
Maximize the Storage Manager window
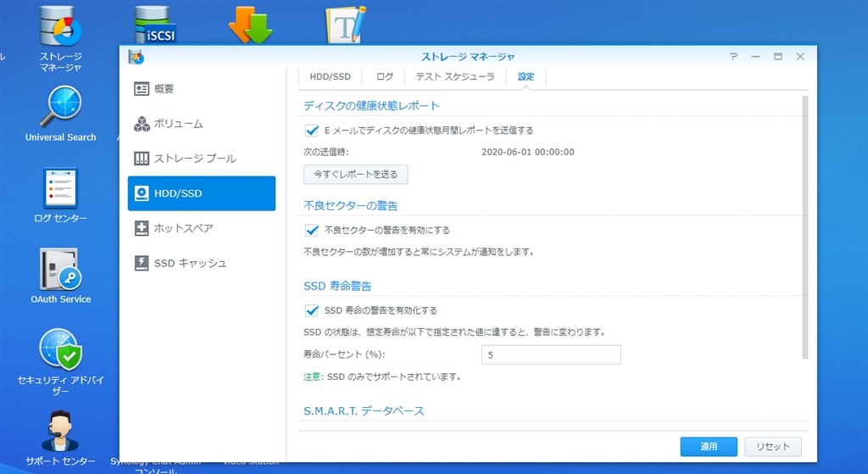click(778, 57)
